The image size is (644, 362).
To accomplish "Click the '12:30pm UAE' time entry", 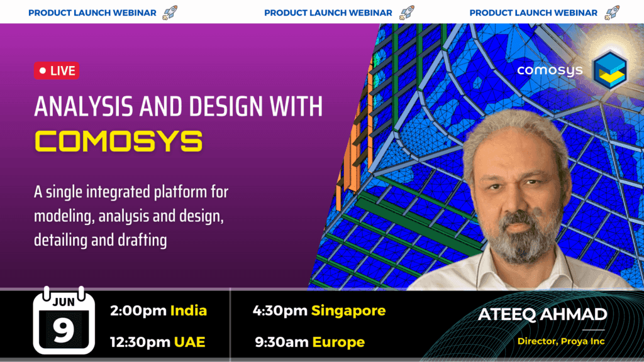I will [158, 342].
